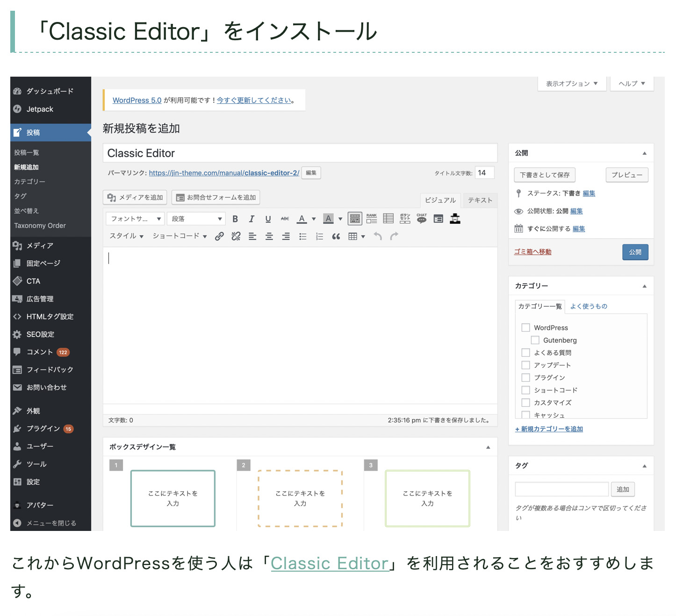
Task: Click 新規カテゴリーを追加 link
Action: pos(549,429)
